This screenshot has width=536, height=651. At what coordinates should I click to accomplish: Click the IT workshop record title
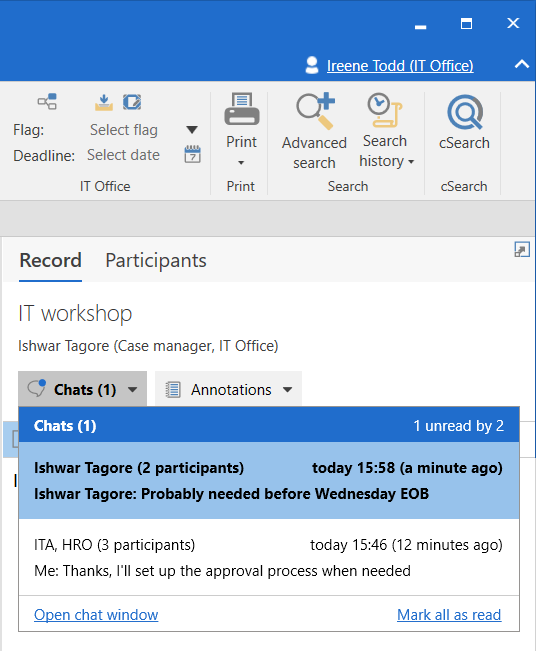[x=75, y=313]
